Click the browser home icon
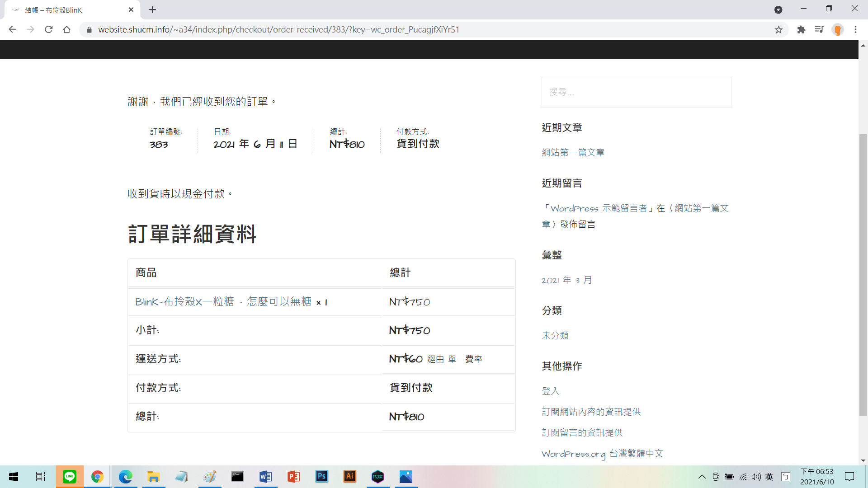Viewport: 868px width, 488px height. tap(67, 30)
